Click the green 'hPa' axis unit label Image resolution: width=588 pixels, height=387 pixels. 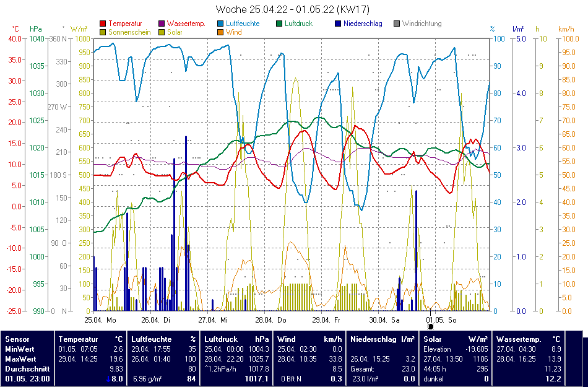(36, 29)
